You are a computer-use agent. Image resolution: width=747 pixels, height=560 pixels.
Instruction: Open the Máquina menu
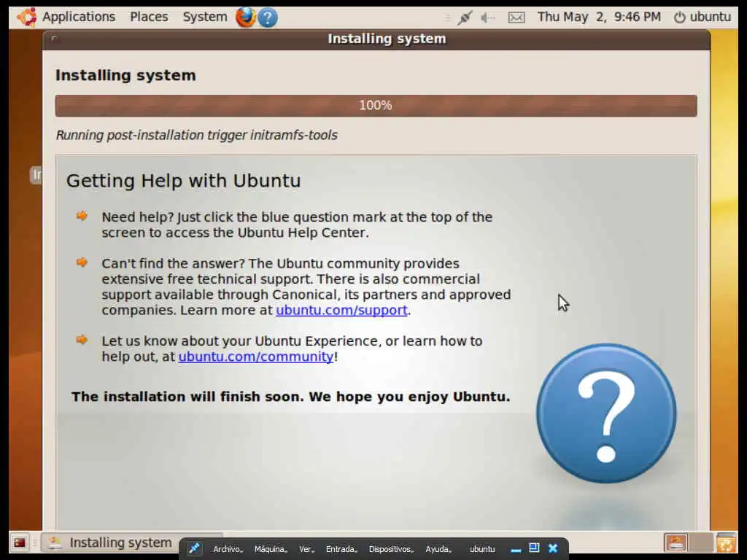click(271, 549)
